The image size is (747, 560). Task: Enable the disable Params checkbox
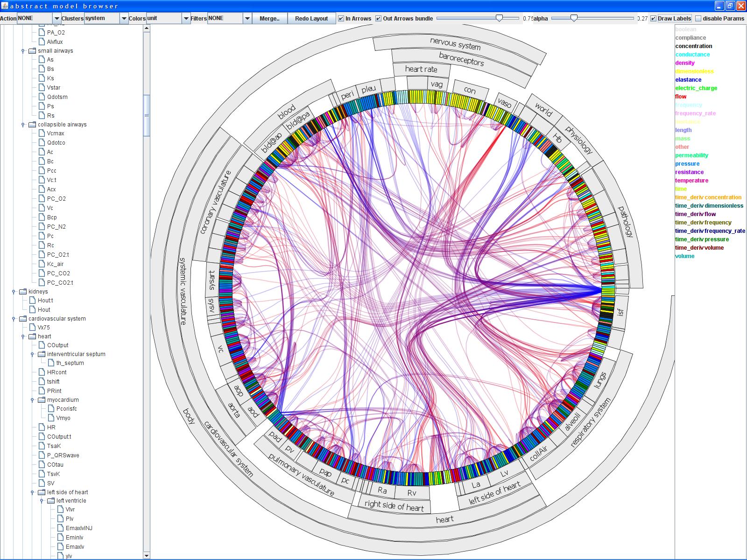click(698, 19)
